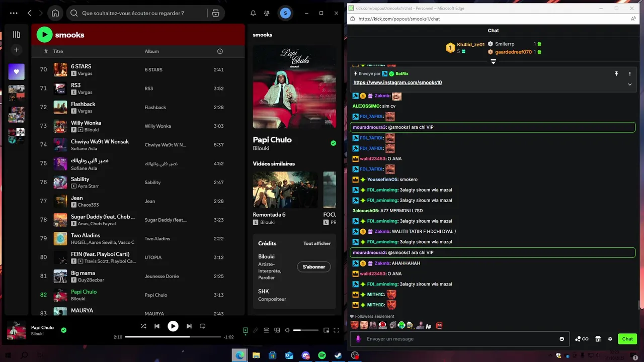
Task: Open the Kick chat shop icon
Action: [x=598, y=339]
